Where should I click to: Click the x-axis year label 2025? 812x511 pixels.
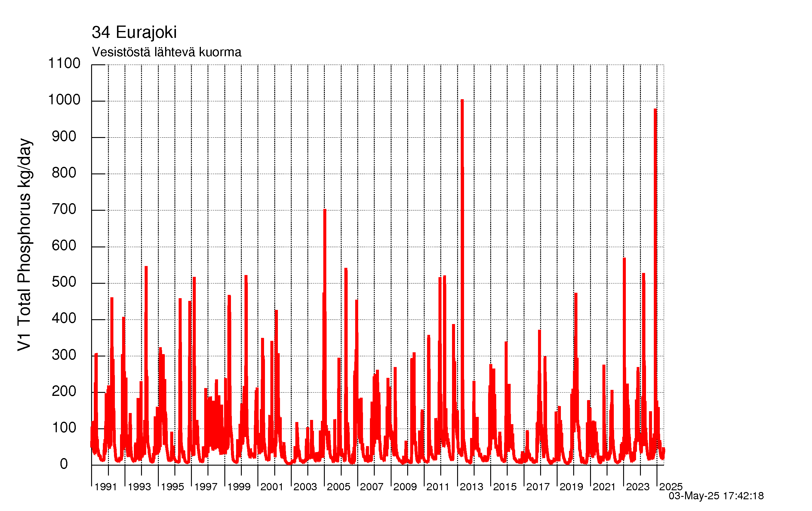pyautogui.click(x=671, y=487)
